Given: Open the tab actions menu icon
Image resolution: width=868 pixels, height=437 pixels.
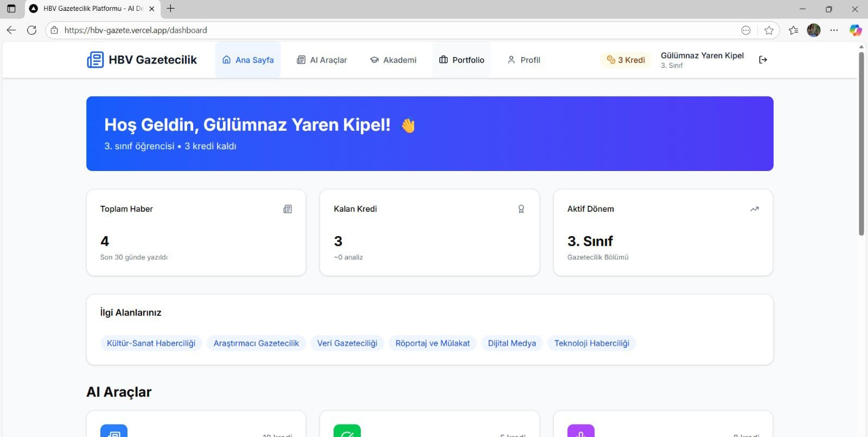Looking at the screenshot, I should (11, 9).
